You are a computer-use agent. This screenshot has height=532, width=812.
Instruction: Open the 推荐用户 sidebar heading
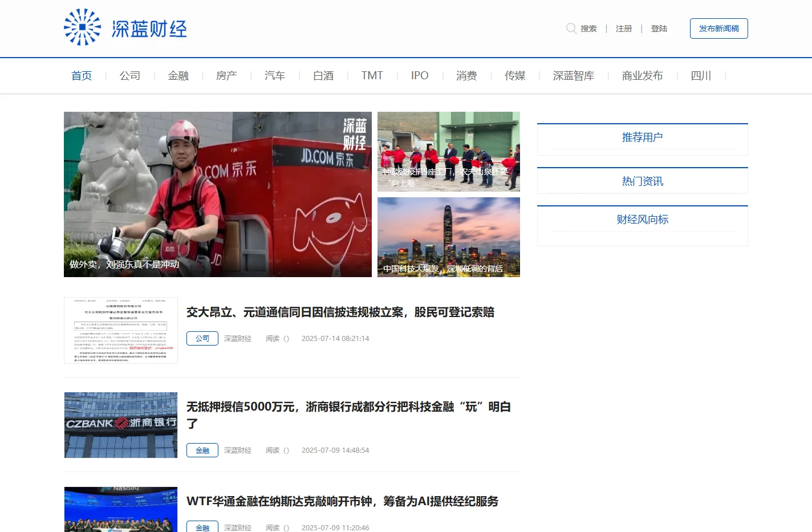643,137
